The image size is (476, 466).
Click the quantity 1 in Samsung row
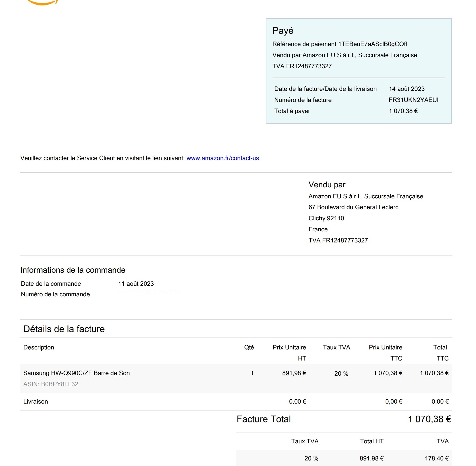(x=252, y=373)
